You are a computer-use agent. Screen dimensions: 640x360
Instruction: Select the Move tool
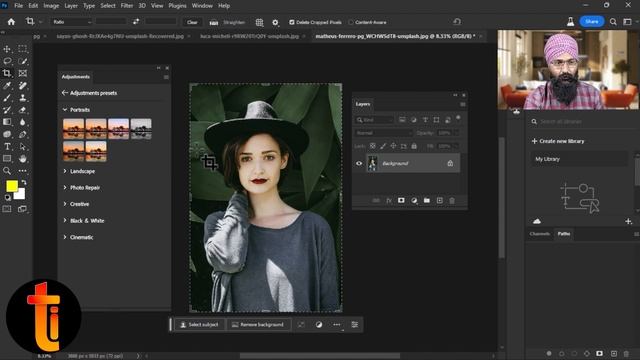tap(7, 49)
